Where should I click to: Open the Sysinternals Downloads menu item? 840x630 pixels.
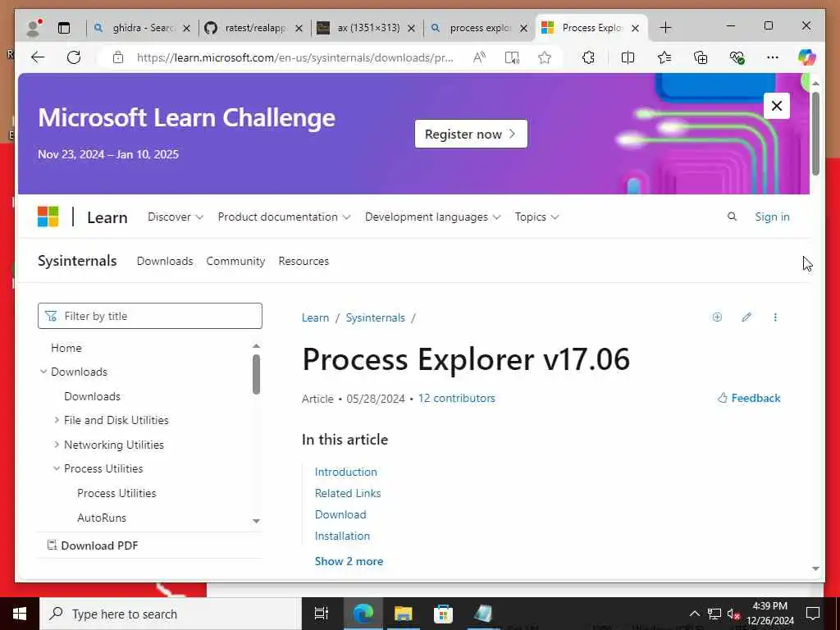tap(165, 261)
